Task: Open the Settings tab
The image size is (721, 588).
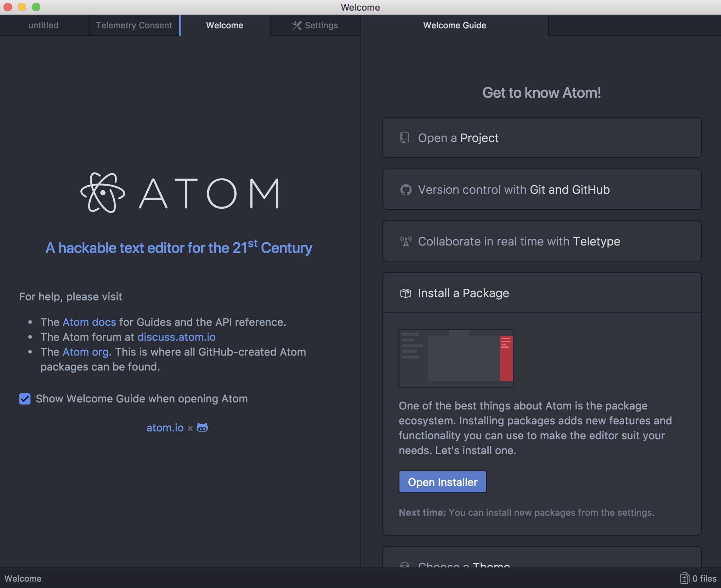Action: (315, 26)
